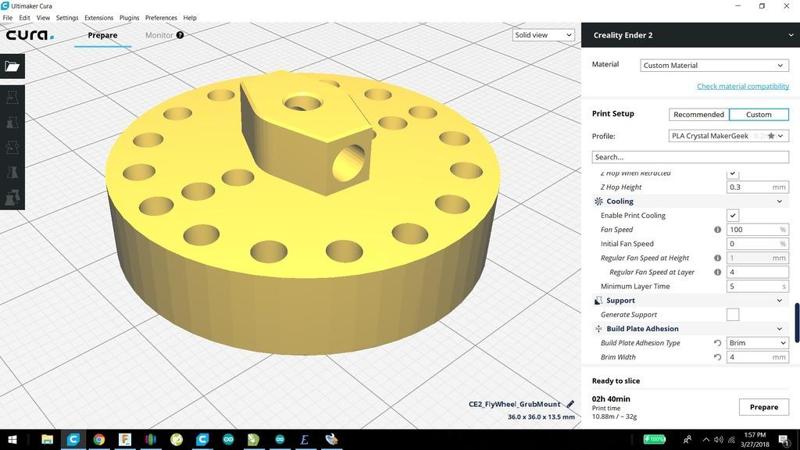Click the green battery indicator in the taskbar
Screen dimensions: 800x450
(x=654, y=439)
